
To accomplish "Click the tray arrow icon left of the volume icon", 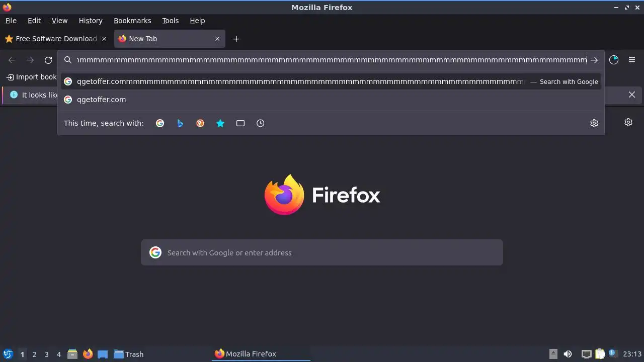I will [553, 354].
